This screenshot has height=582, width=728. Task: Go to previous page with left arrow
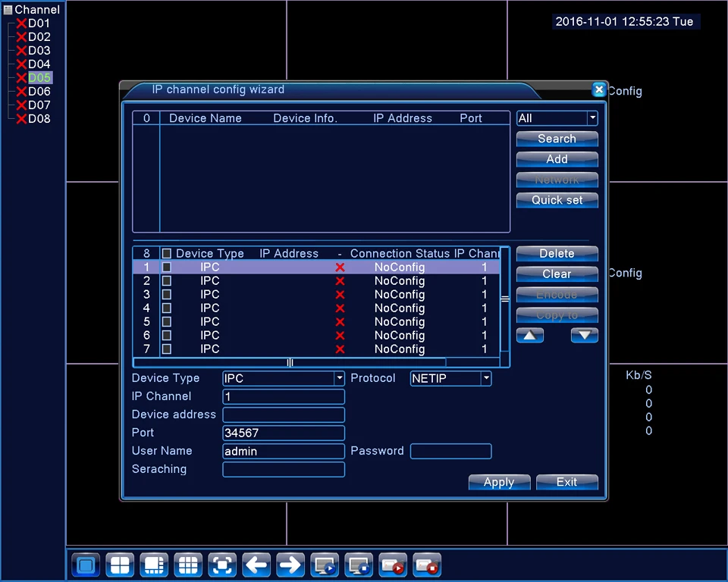pyautogui.click(x=256, y=565)
